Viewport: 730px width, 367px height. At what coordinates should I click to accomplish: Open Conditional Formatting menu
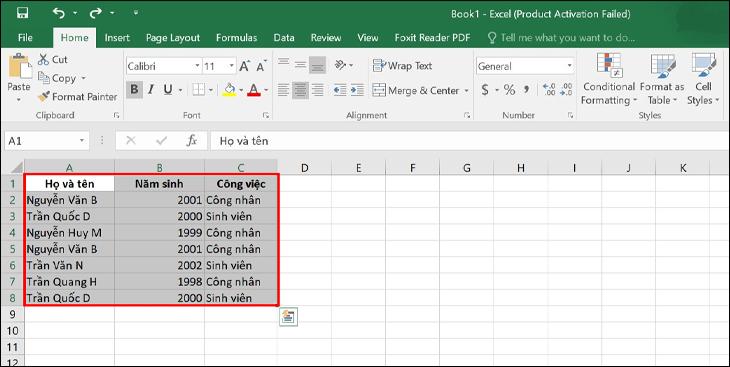(609, 79)
